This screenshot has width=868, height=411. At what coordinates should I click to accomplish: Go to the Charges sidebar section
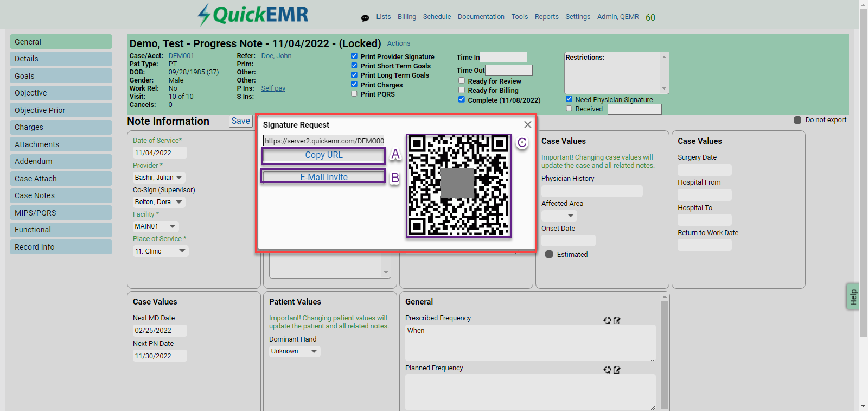[x=61, y=127]
